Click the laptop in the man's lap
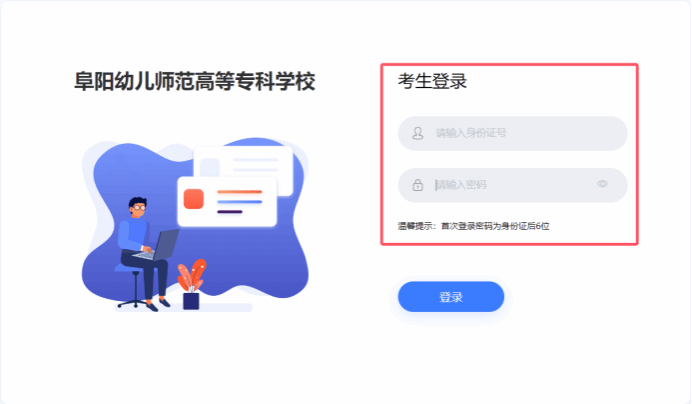Viewport: 692px width, 404px height. tap(159, 245)
